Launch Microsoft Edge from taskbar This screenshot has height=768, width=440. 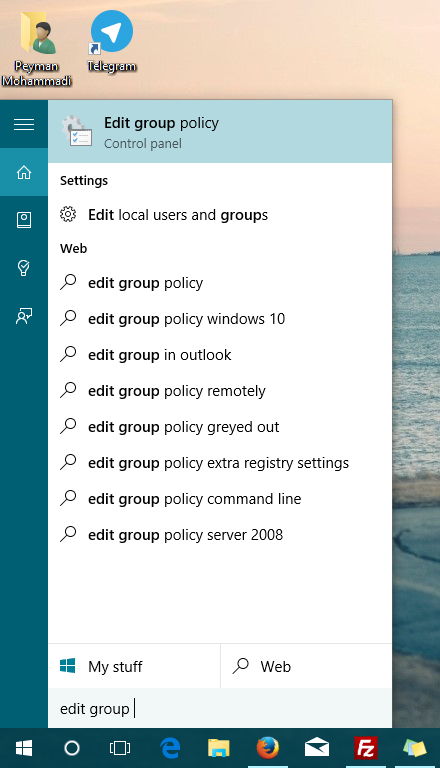point(170,748)
